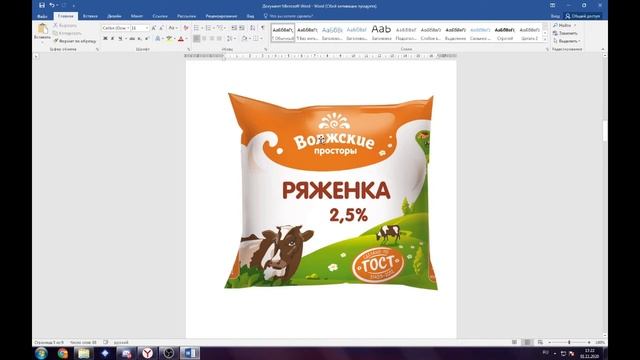Open the font name dropdown

click(128, 28)
